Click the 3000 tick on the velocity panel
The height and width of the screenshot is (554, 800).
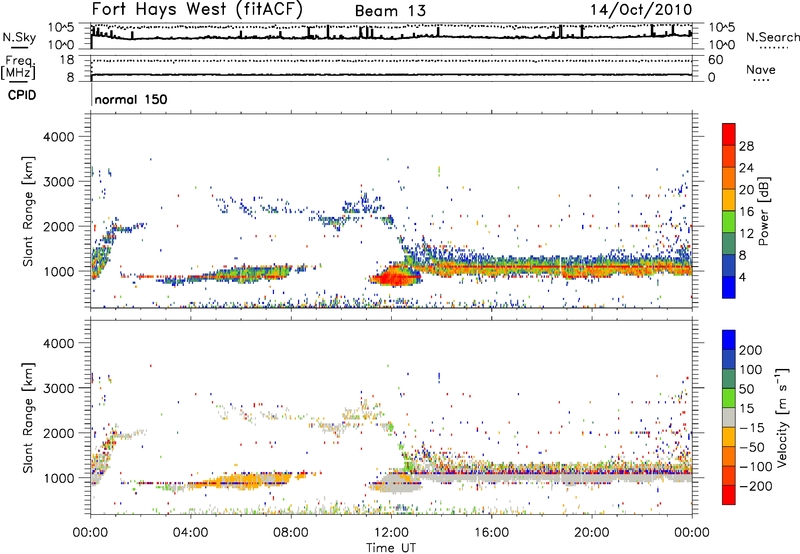point(59,388)
